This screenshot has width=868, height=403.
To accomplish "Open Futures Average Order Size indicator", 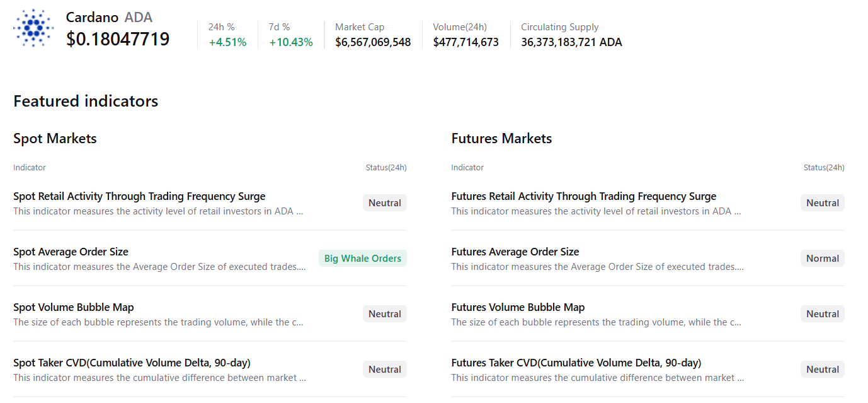I will (515, 252).
